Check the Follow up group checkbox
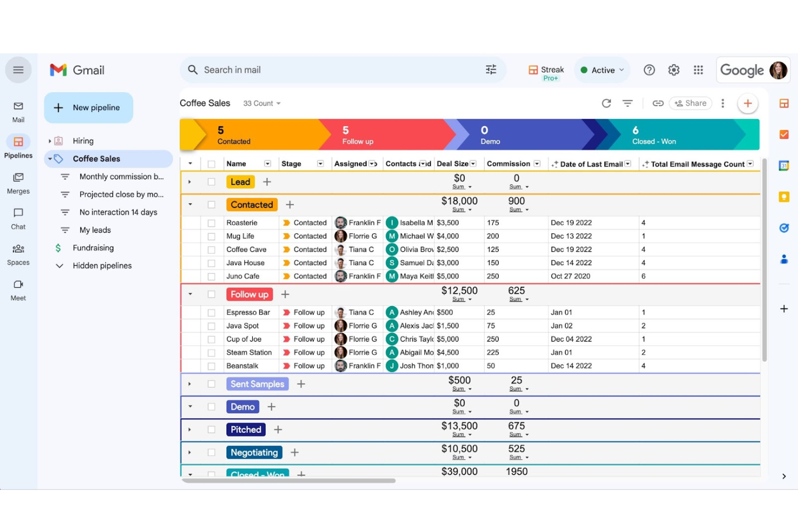 211,294
